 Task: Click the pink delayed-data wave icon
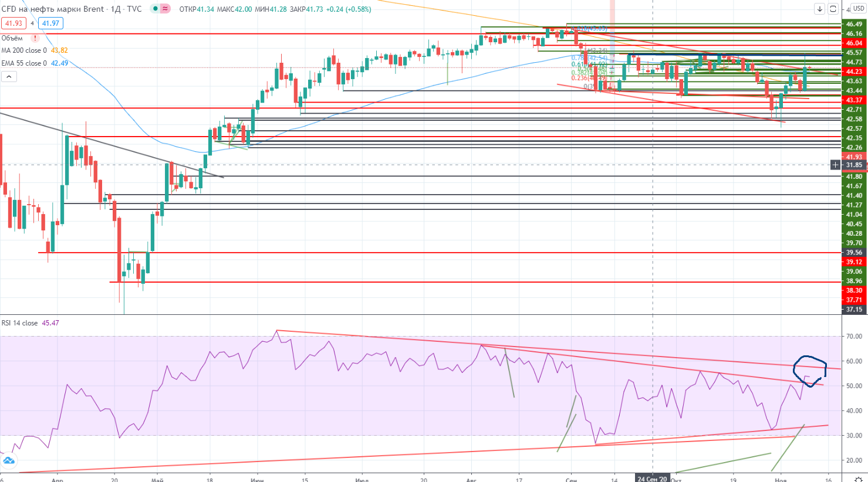click(x=165, y=9)
